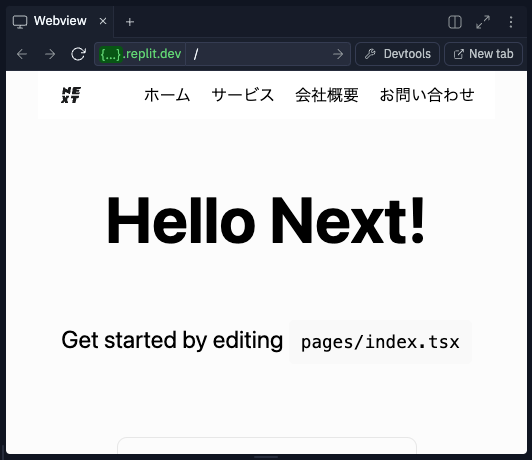Screen dimensions: 532x460
Task: Open the three-dot more options menu
Action: (x=511, y=22)
